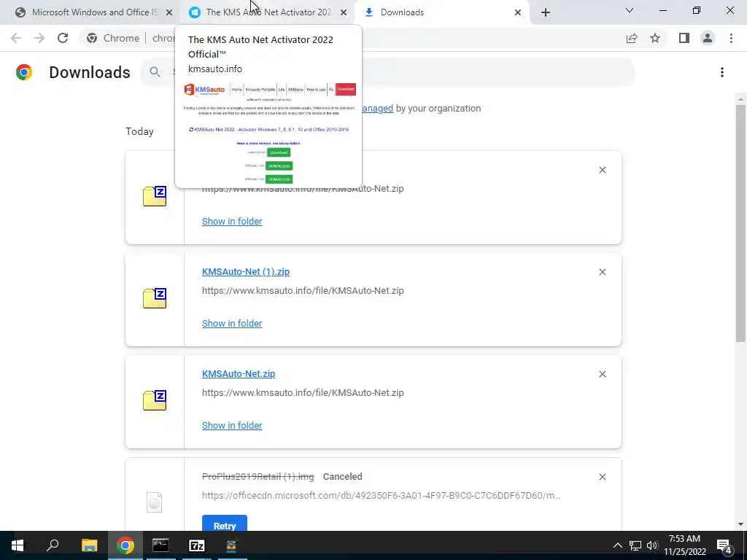Click the Today date heading
747x560 pixels.
tap(139, 131)
